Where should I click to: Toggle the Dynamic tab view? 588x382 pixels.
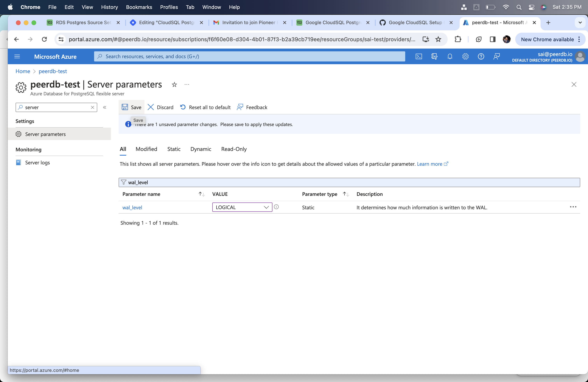click(x=201, y=149)
